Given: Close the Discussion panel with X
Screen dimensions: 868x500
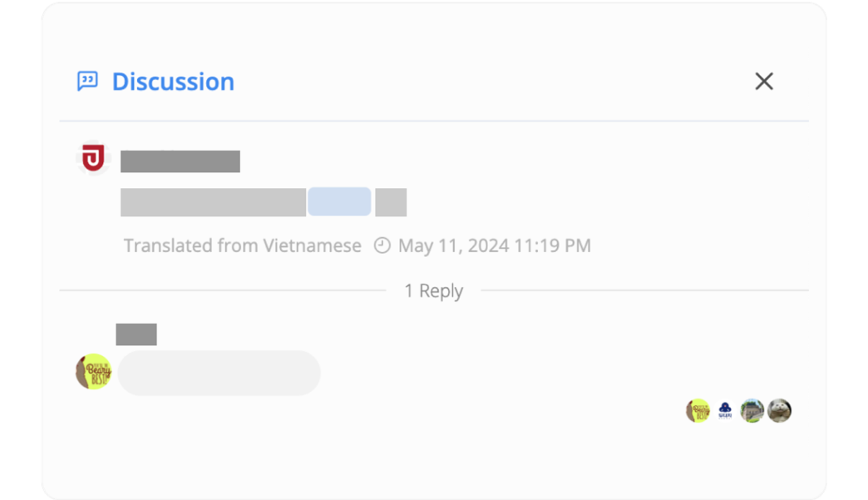Looking at the screenshot, I should [x=764, y=82].
